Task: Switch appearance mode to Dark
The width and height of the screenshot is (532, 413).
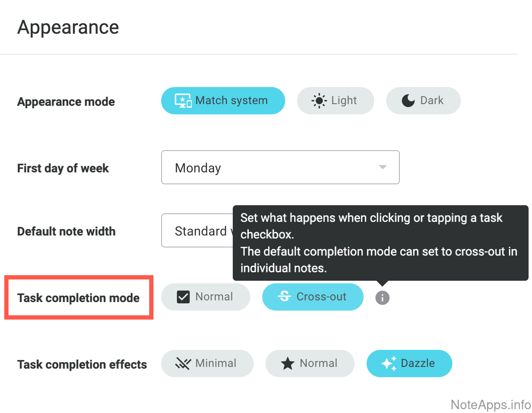Action: 423,101
